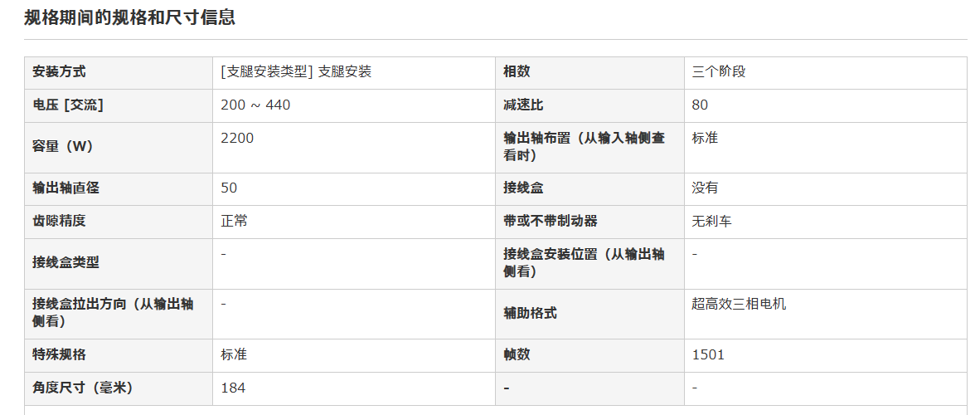Click the 支腿安装 value cell
Screen dimensions: 980x415
click(354, 72)
